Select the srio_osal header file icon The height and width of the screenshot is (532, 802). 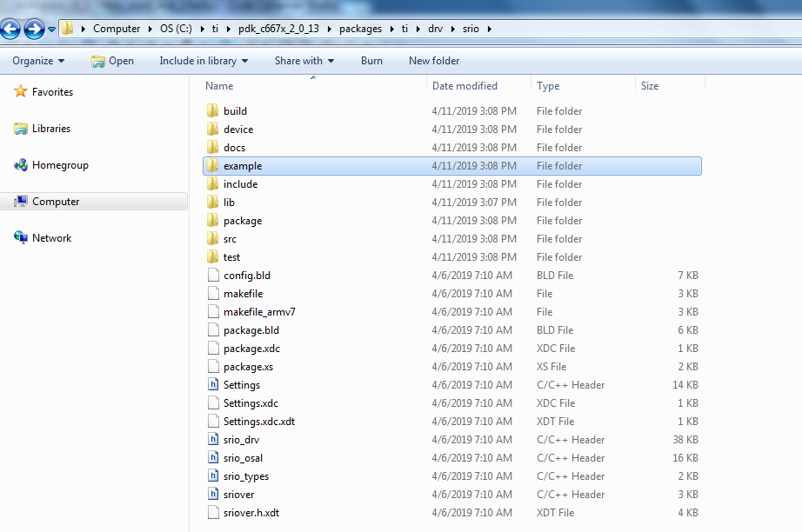213,458
